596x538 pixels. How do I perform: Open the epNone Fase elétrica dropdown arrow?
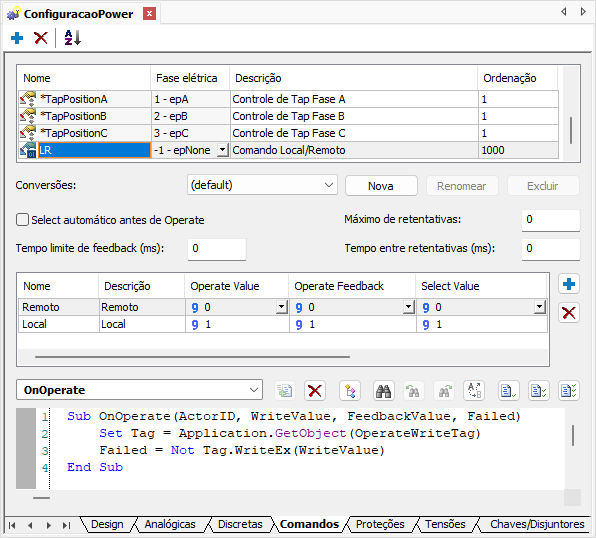223,150
